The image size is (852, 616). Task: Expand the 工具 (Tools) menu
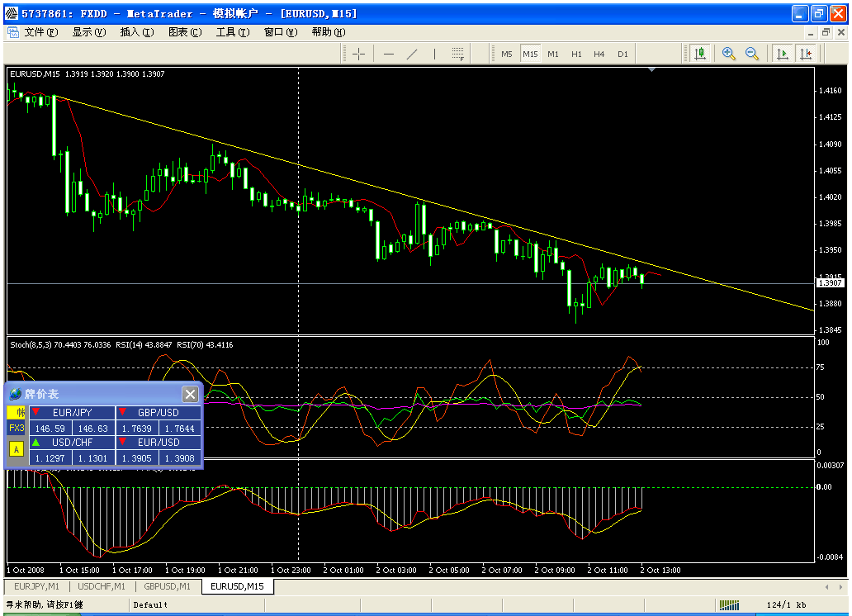coord(232,32)
